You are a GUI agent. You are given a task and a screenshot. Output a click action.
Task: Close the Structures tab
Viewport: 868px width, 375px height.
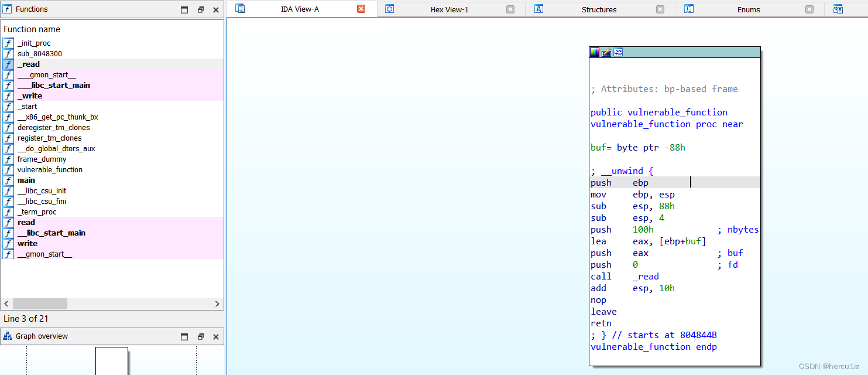660,9
